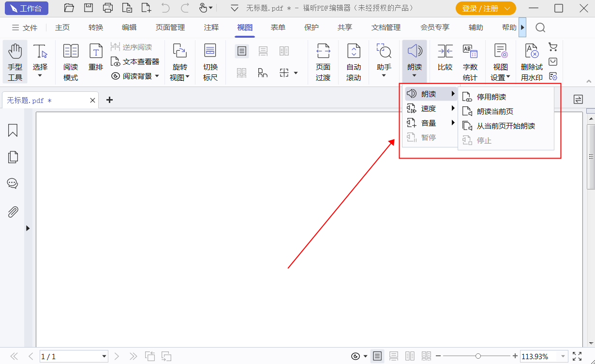Open the attachments panel paperclip icon
The width and height of the screenshot is (595, 364).
point(13,212)
